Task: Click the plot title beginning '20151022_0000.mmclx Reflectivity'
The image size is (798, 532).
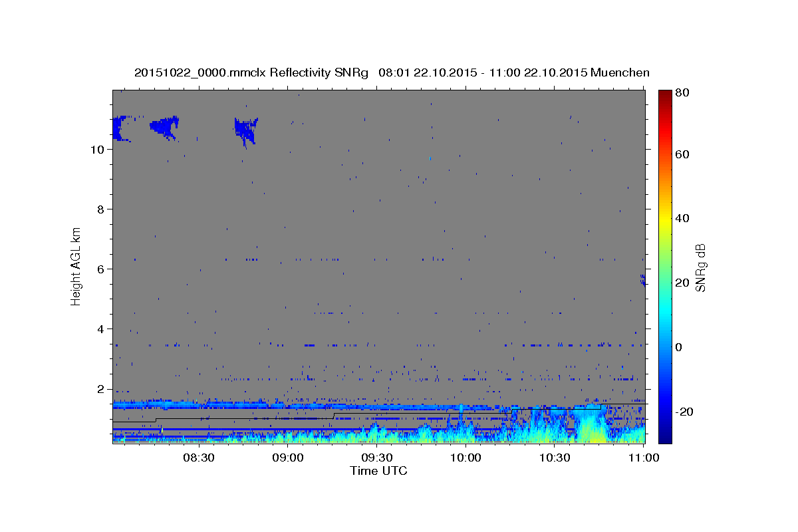Action: pyautogui.click(x=392, y=72)
